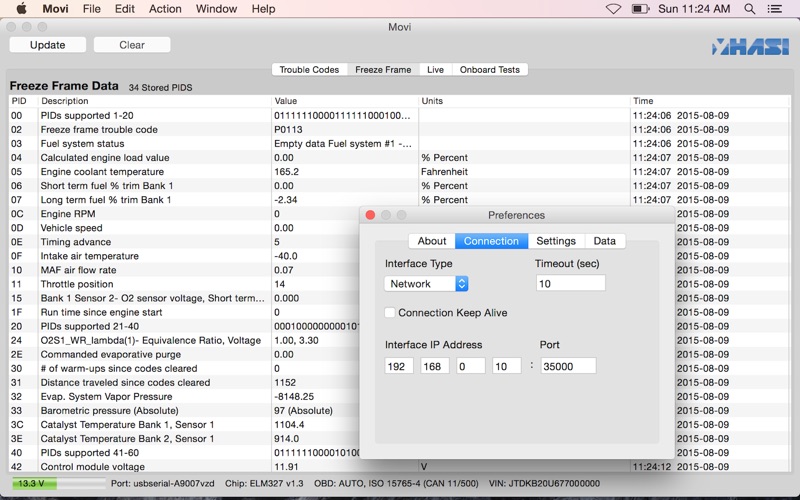Select the Timing advance row

pyautogui.click(x=184, y=242)
